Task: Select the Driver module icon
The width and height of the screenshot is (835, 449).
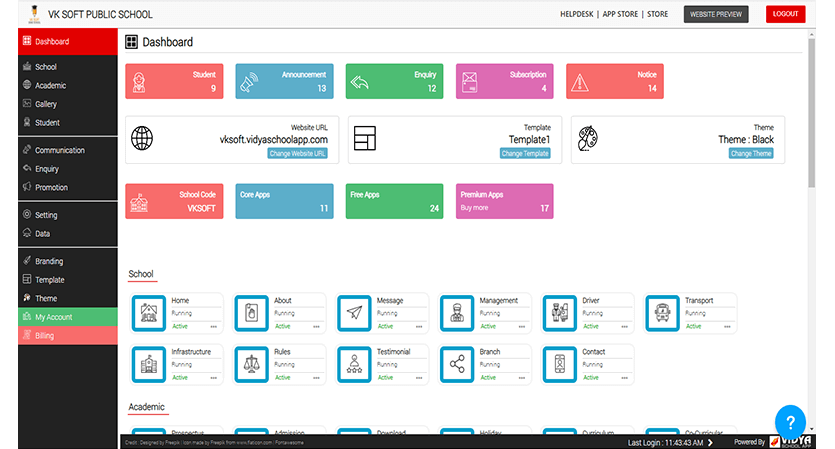Action: pyautogui.click(x=560, y=313)
